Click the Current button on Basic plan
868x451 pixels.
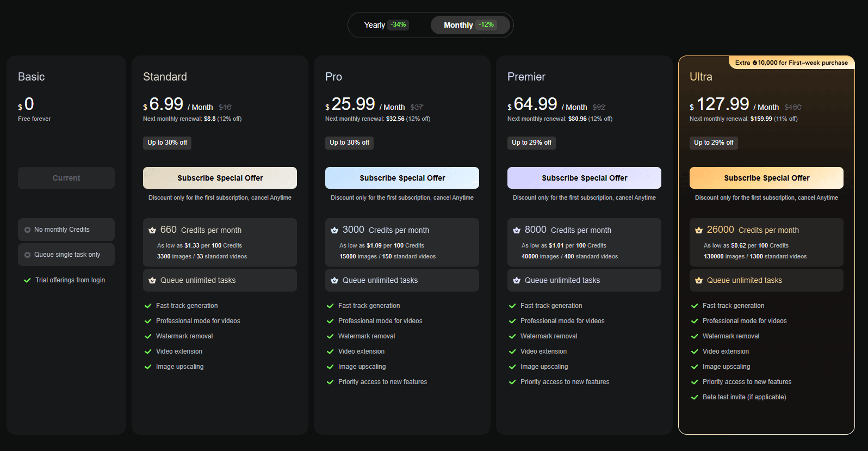66,178
